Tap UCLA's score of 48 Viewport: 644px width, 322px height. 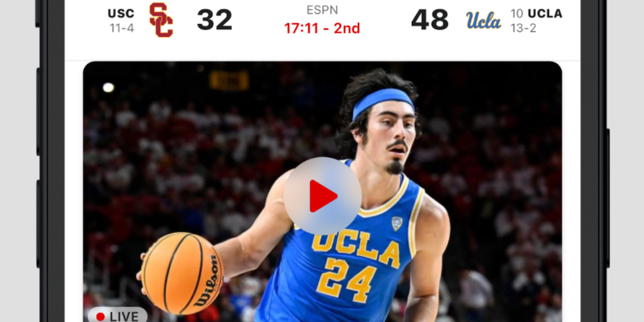click(430, 19)
